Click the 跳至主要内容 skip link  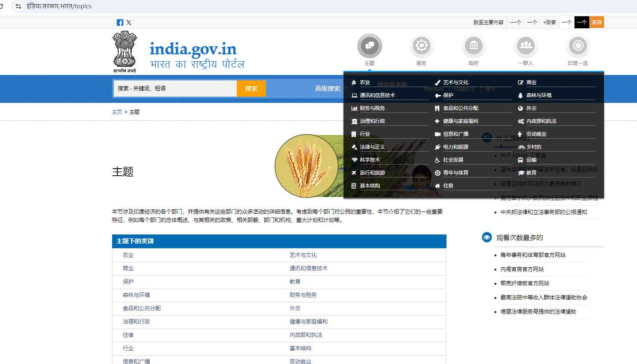pos(488,22)
